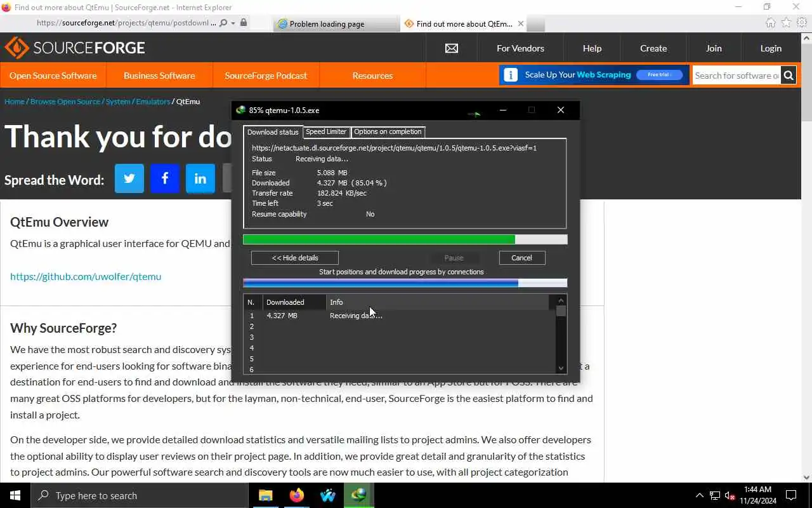Click the Login link
This screenshot has width=812, height=508.
click(771, 48)
